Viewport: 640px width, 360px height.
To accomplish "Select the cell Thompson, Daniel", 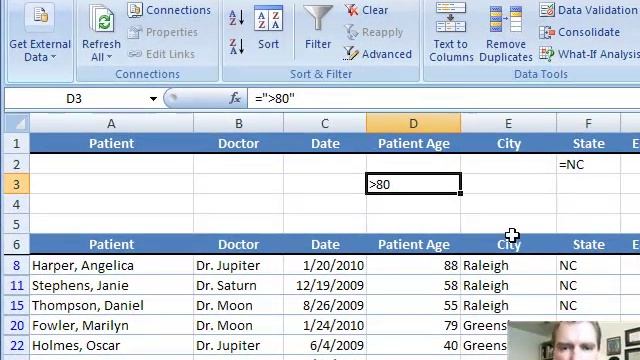I will (111, 305).
